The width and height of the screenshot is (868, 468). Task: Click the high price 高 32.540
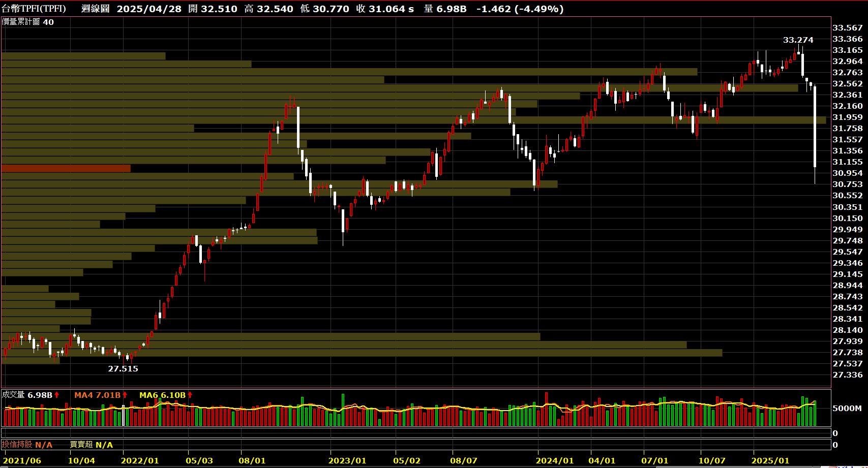[x=268, y=9]
